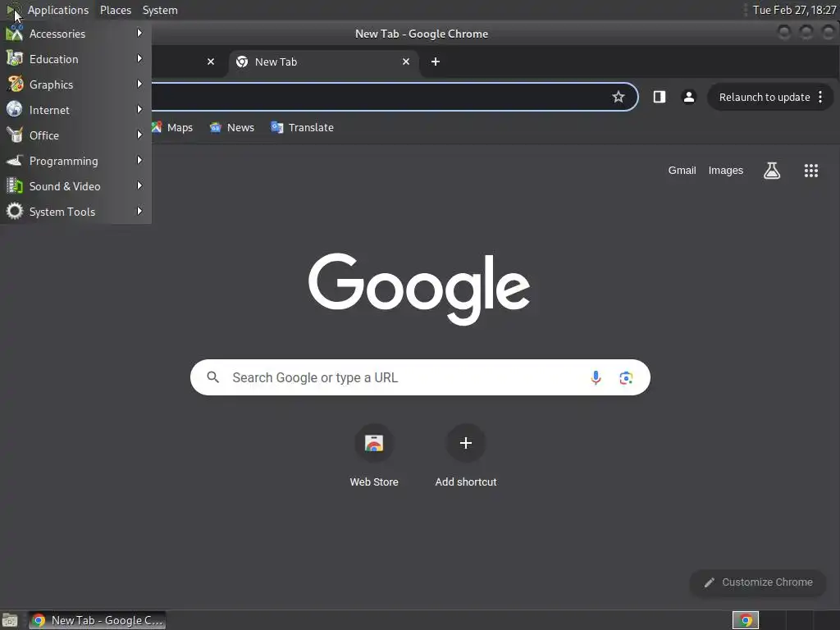
Task: Open Search Labs flask icon
Action: tap(771, 171)
